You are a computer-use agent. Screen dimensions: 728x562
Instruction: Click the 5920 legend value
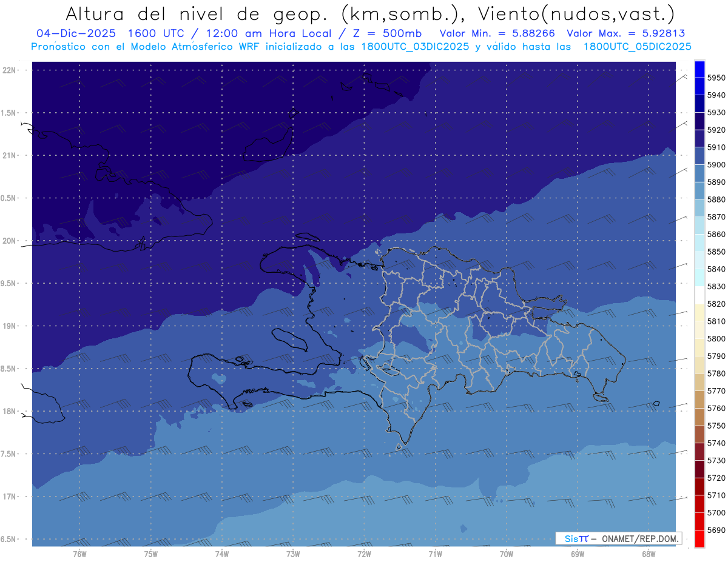point(716,130)
